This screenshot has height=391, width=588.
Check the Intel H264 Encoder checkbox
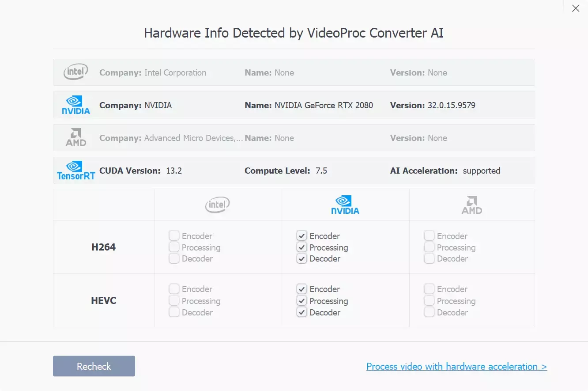pos(174,236)
